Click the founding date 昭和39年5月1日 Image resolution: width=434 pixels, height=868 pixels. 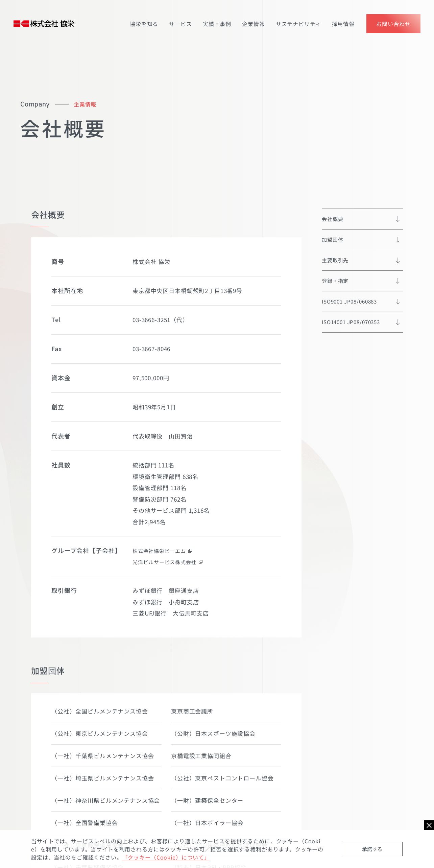point(154,407)
